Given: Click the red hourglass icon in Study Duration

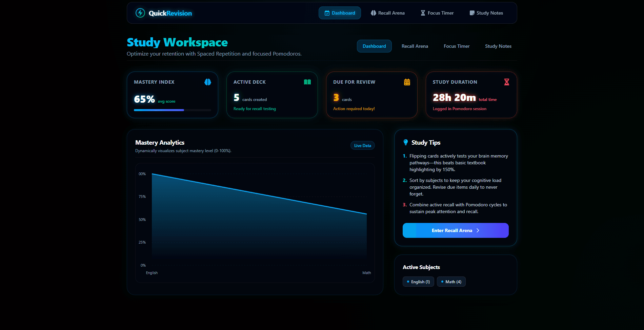Looking at the screenshot, I should click(x=507, y=82).
